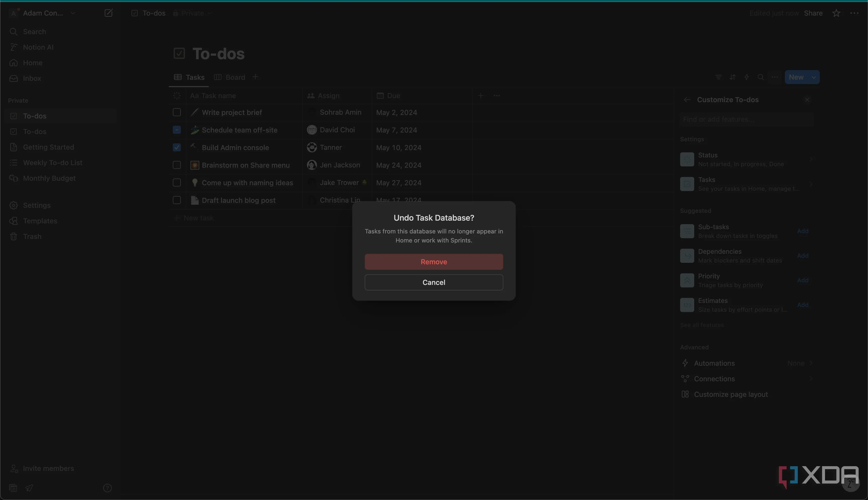Click the Due column header
Screen dimensions: 868x500
422,96
